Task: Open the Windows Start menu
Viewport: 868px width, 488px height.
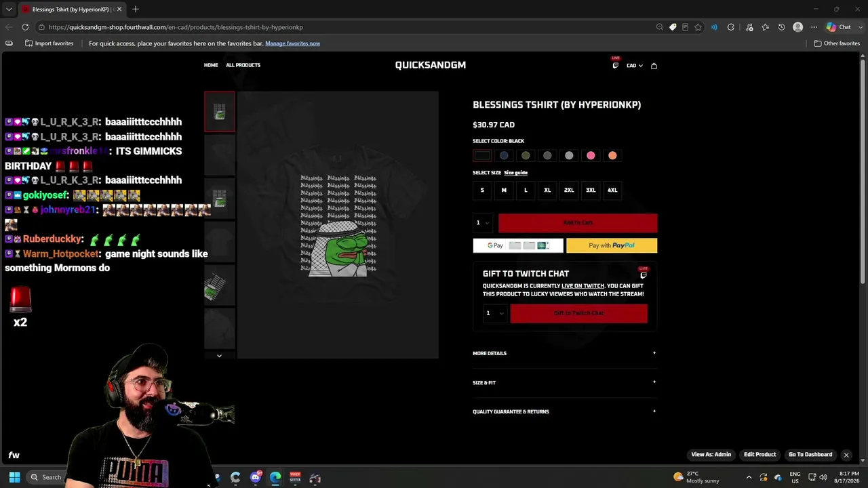Action: (x=14, y=477)
